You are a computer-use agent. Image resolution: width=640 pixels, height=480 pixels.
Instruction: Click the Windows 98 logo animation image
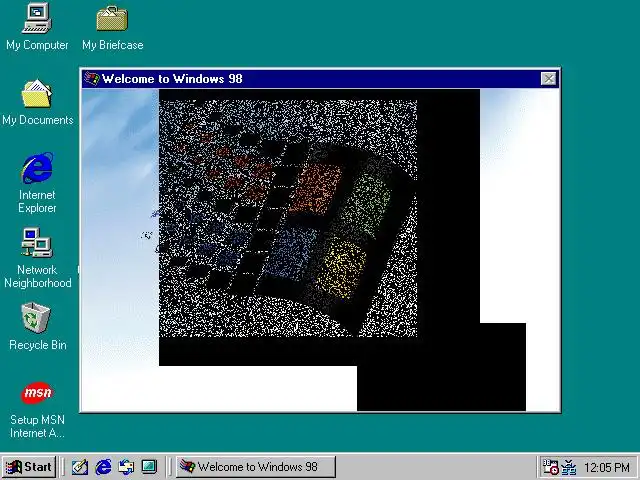(x=288, y=218)
